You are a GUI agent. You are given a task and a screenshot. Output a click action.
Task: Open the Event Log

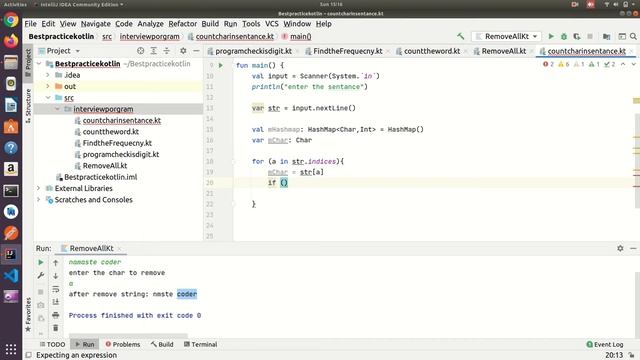tap(604, 344)
